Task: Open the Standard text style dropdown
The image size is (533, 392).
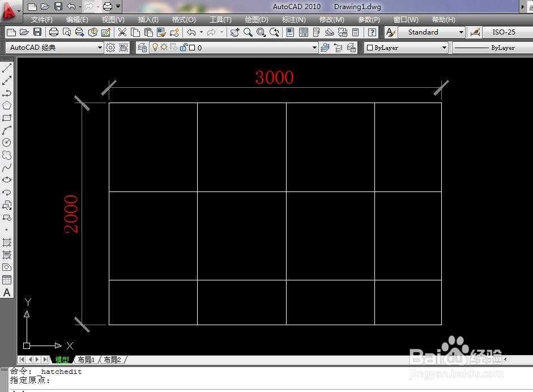Action: 432,32
